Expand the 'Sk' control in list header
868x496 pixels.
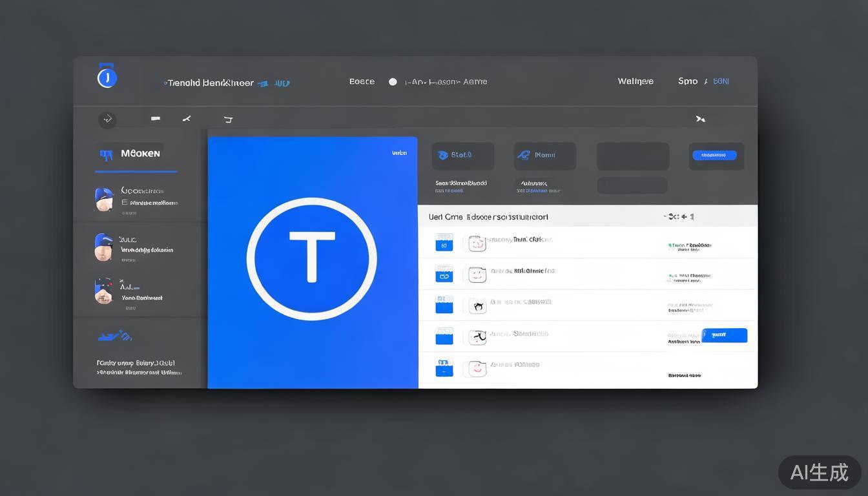coord(678,217)
